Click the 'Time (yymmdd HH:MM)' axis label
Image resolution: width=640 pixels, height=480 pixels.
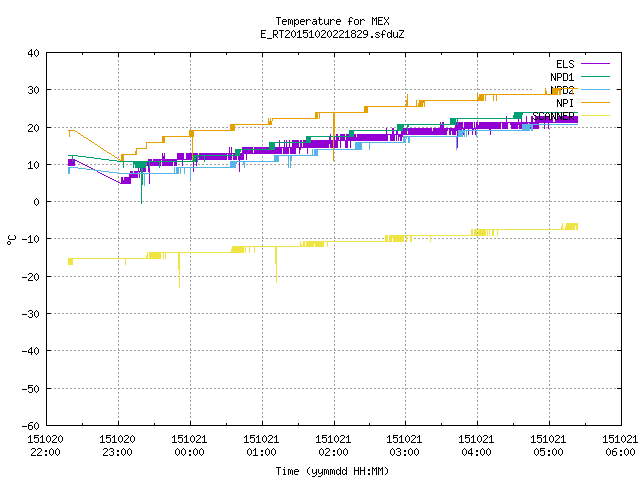point(332,471)
